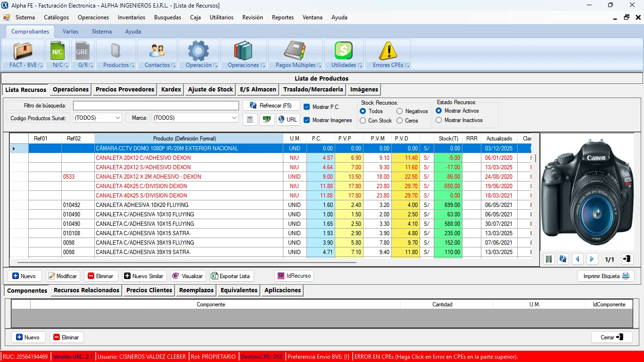644x362 pixels.
Task: Select the Con Stock radio button
Action: [363, 121]
